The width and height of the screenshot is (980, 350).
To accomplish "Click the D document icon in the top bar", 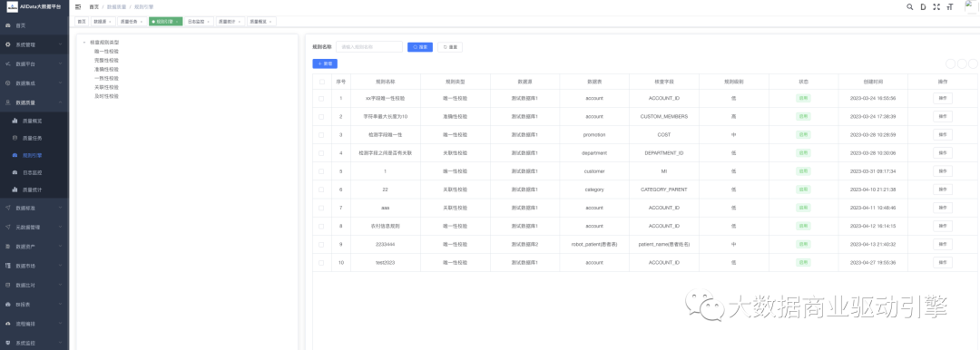I will pyautogui.click(x=923, y=7).
